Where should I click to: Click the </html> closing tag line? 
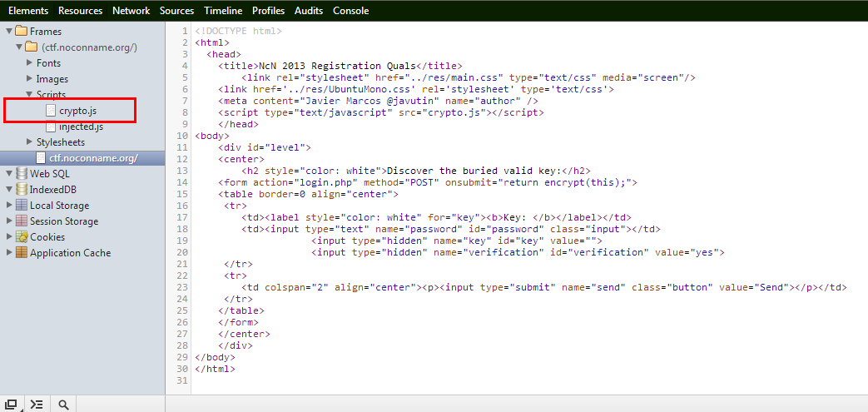215,368
